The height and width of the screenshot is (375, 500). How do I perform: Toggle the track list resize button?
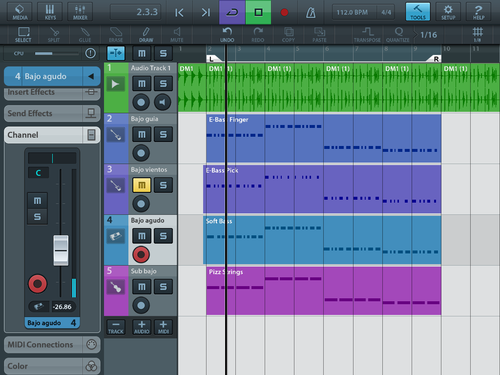tap(116, 53)
